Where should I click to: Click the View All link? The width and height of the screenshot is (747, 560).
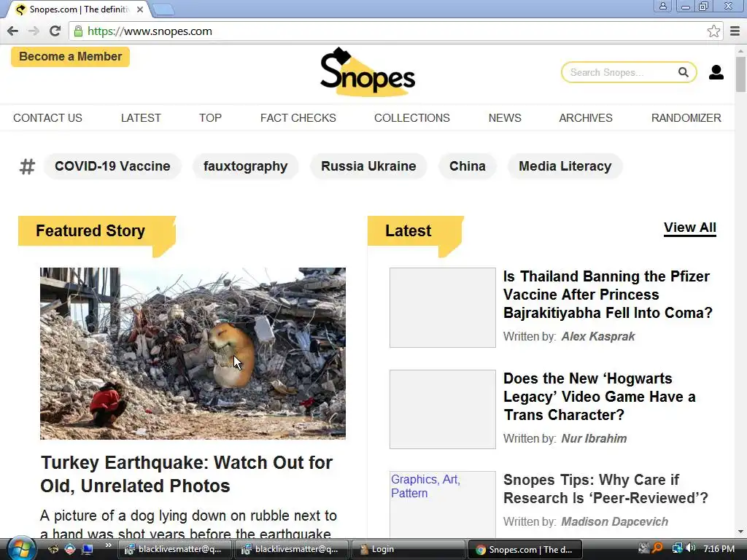690,228
